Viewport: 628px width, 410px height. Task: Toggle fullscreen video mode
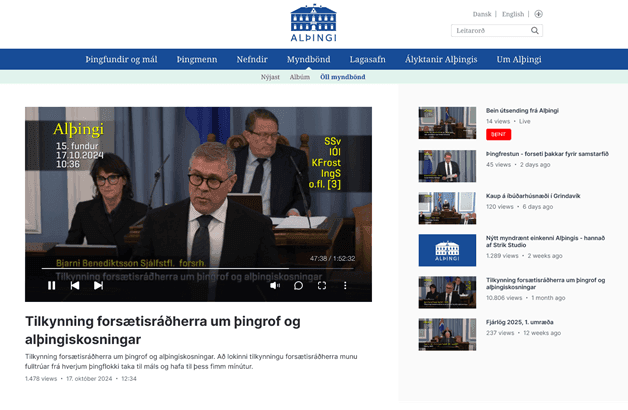tap(322, 285)
